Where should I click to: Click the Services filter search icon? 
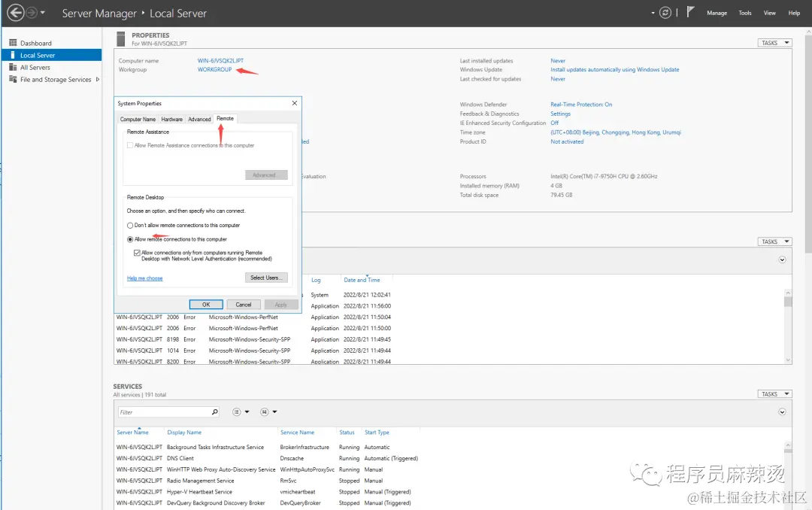pos(214,412)
